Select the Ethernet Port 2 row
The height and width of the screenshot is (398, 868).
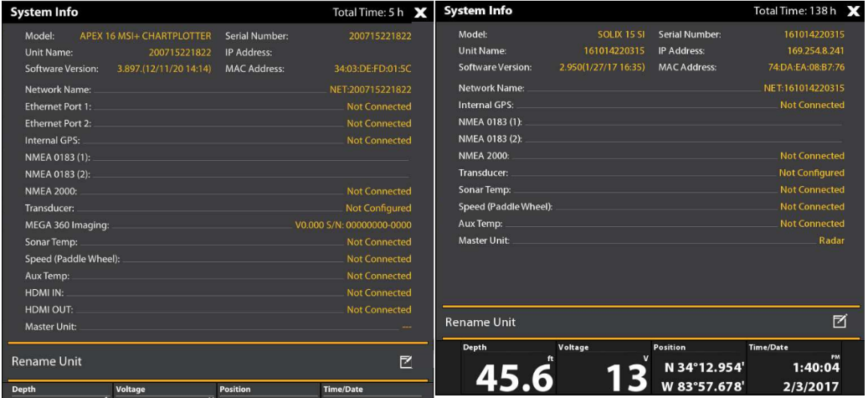pyautogui.click(x=218, y=124)
